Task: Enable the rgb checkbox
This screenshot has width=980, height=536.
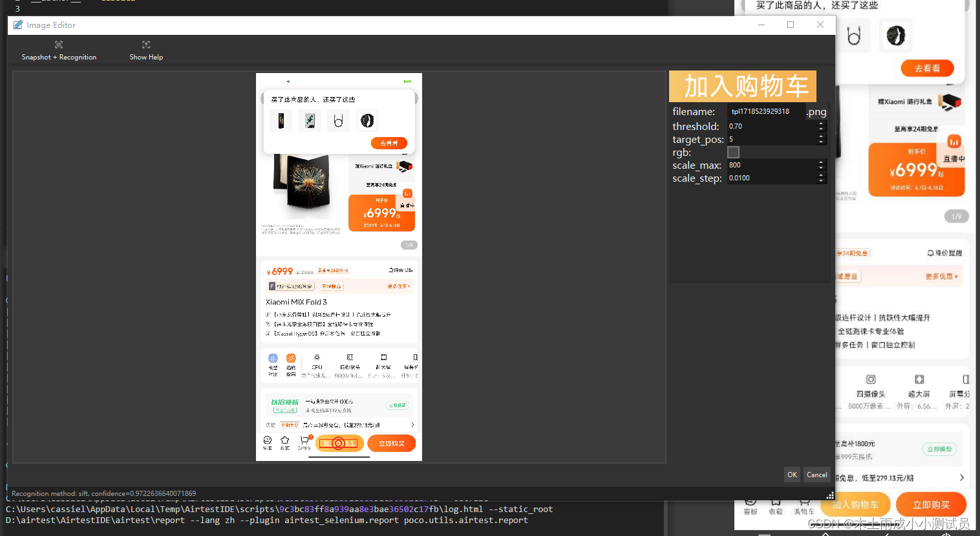Action: [733, 152]
